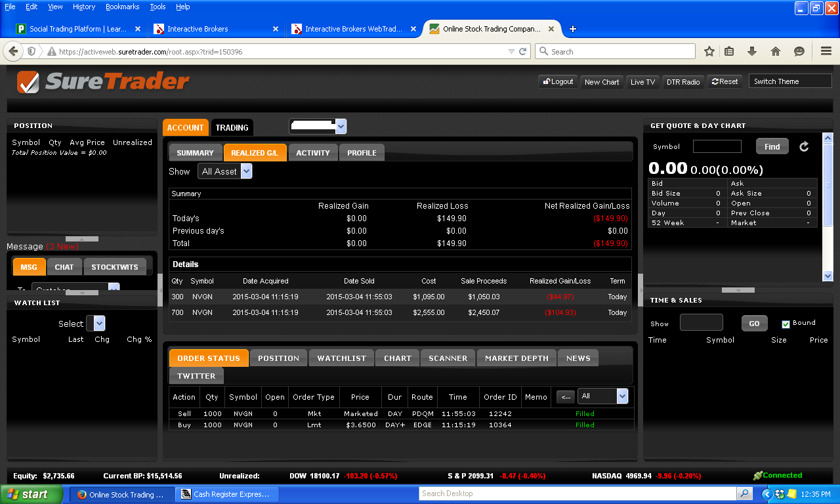The height and width of the screenshot is (504, 840).
Task: Click the Time & Sales Show input field
Action: (702, 322)
